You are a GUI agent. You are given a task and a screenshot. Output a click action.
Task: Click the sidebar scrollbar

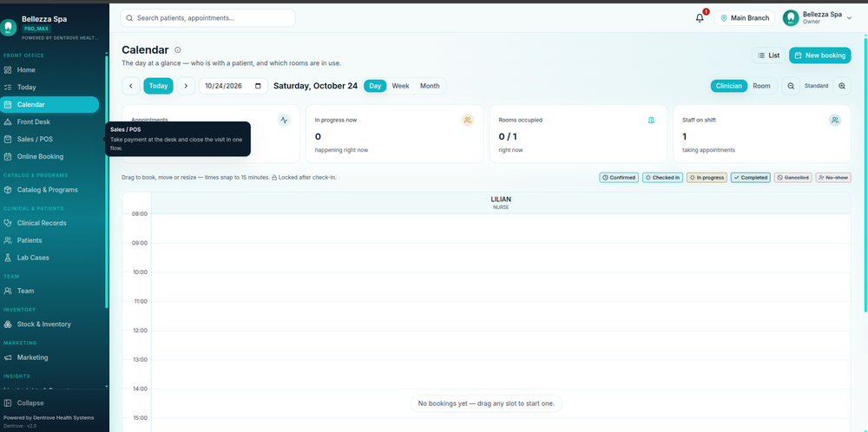[106, 181]
